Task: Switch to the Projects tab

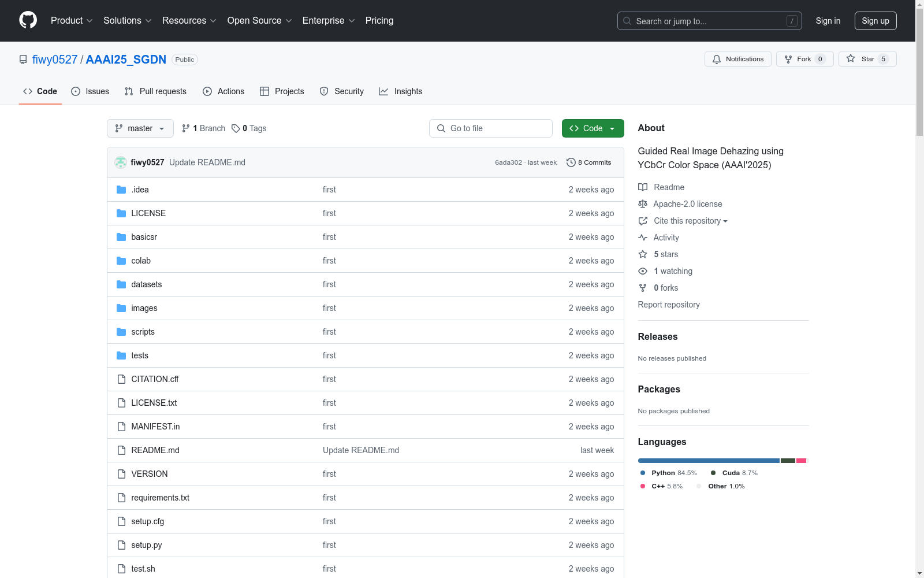Action: (282, 91)
